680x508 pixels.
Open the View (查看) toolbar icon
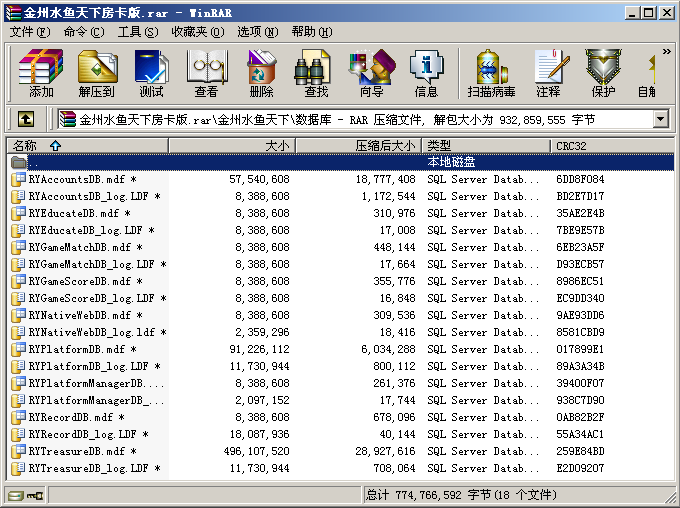point(206,73)
